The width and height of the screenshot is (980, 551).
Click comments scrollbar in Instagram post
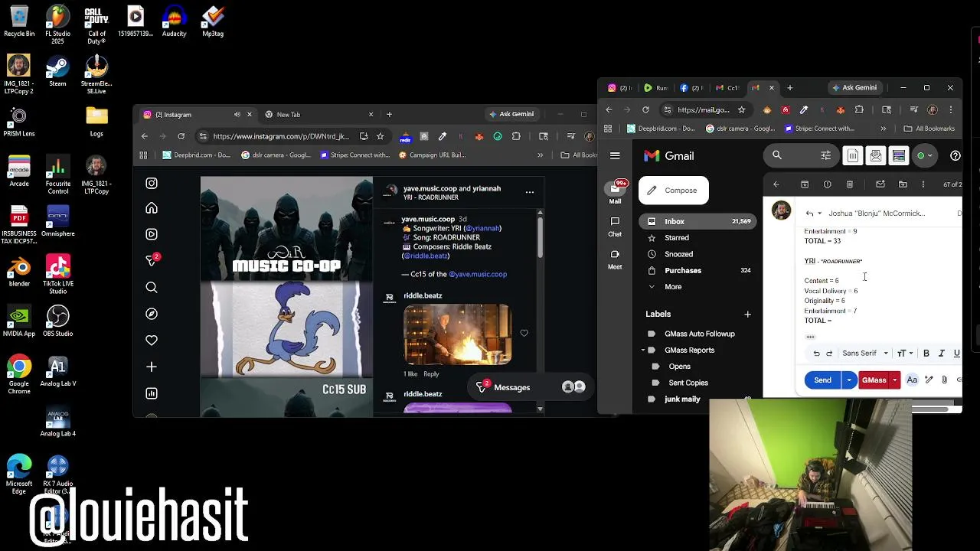pyautogui.click(x=540, y=238)
